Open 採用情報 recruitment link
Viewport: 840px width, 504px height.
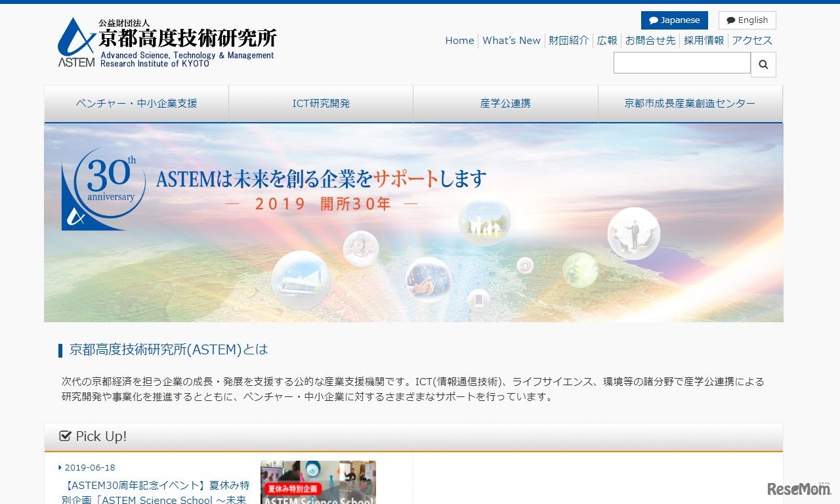(703, 41)
